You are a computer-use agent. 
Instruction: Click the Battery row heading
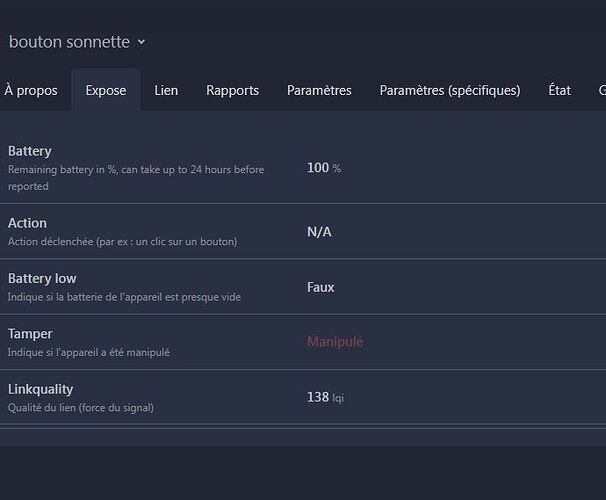coord(29,151)
